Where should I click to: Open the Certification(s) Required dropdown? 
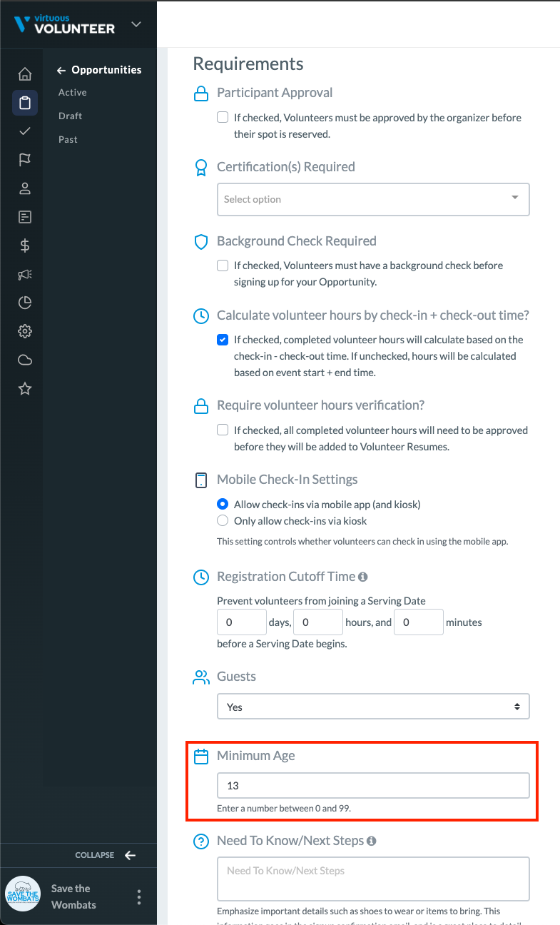373,199
